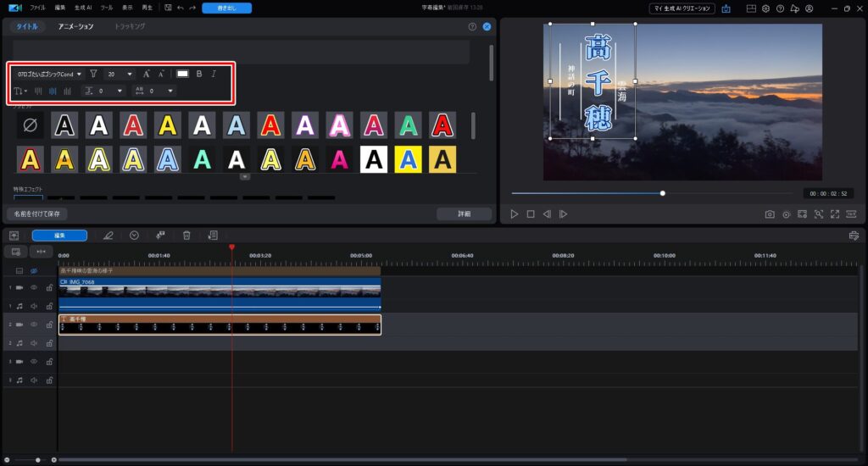The height and width of the screenshot is (466, 868).
Task: Toggle visibility of video track 1
Action: click(34, 288)
